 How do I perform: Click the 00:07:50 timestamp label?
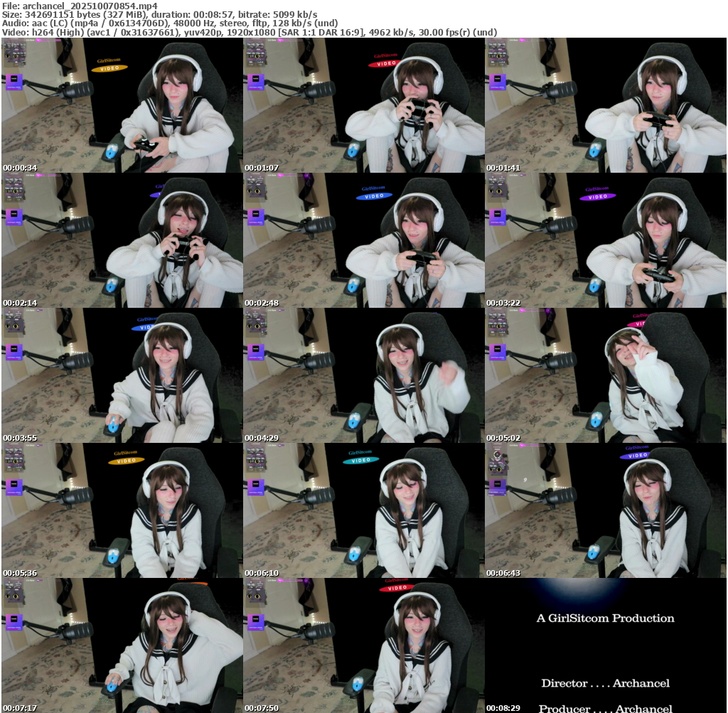262,708
